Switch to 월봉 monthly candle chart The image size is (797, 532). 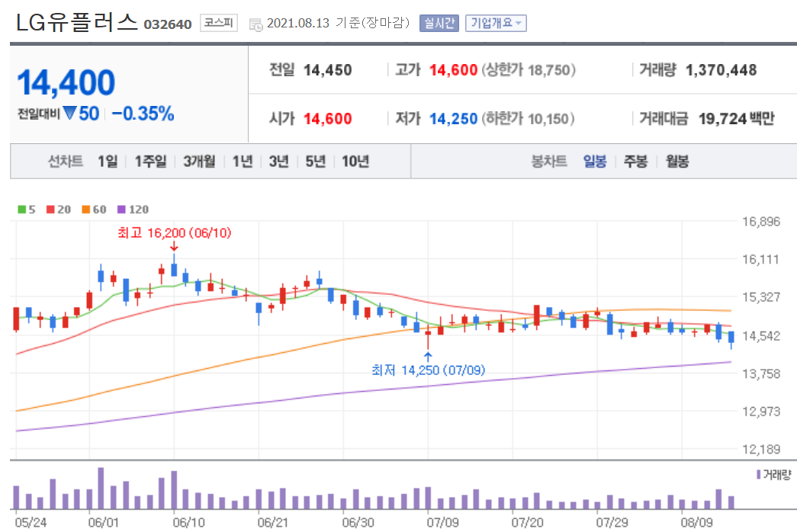[677, 162]
